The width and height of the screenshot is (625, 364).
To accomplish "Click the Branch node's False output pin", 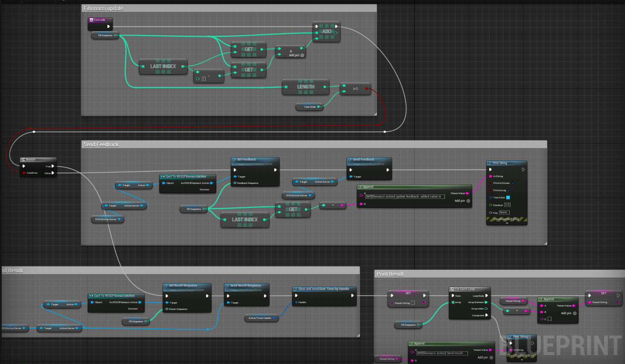I will [x=53, y=173].
